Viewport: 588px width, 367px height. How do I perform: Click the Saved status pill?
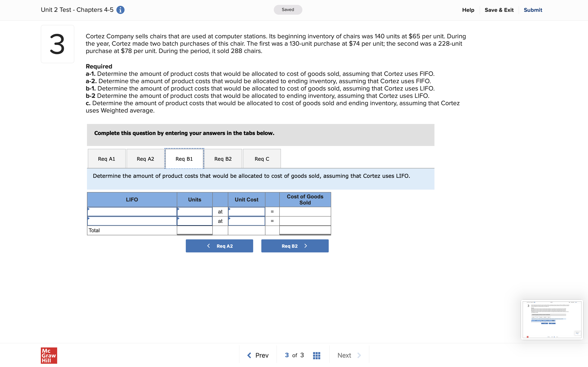[288, 10]
